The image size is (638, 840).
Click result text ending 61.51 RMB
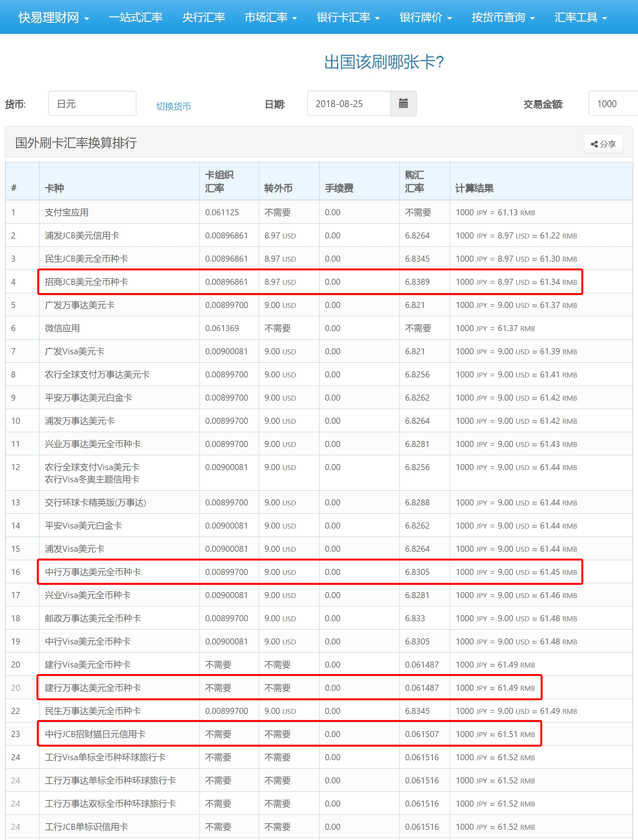click(x=495, y=734)
